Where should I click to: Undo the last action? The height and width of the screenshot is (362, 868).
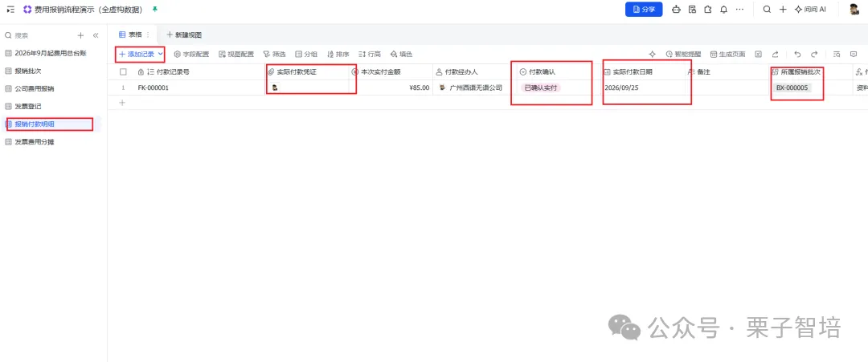(797, 54)
